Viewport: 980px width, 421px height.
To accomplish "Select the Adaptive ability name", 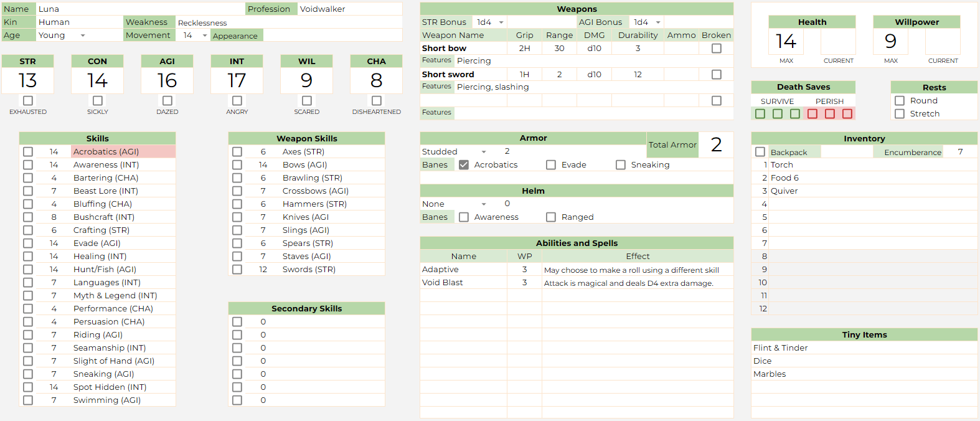I will [440, 269].
